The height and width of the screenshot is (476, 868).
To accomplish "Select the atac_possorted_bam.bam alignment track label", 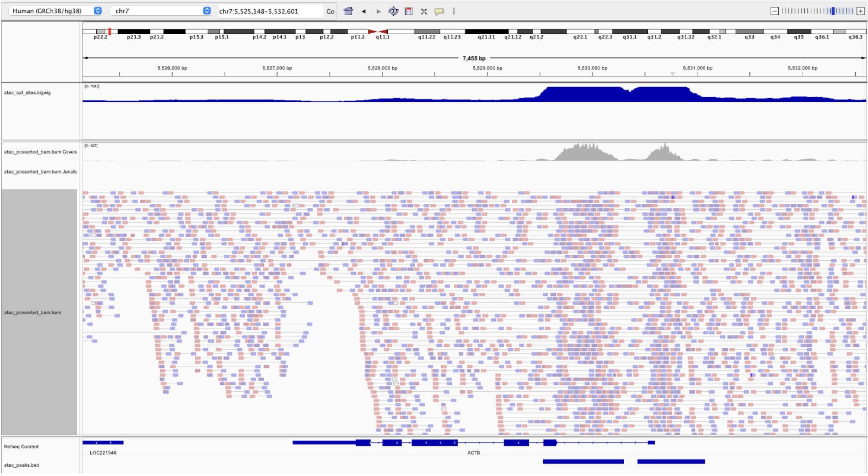I will click(32, 313).
